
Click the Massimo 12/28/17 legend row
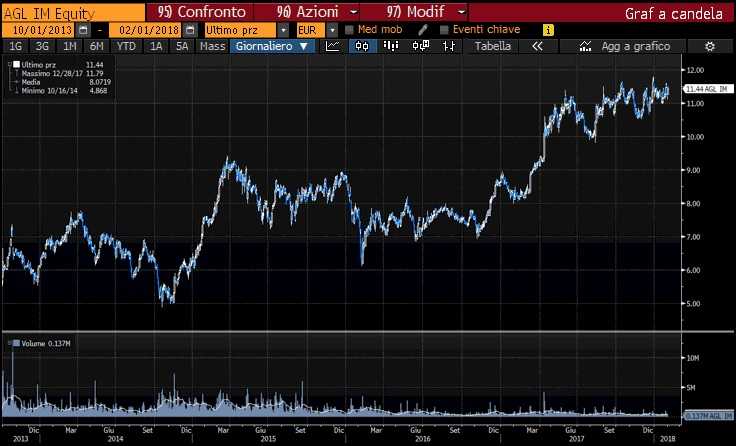pyautogui.click(x=62, y=73)
